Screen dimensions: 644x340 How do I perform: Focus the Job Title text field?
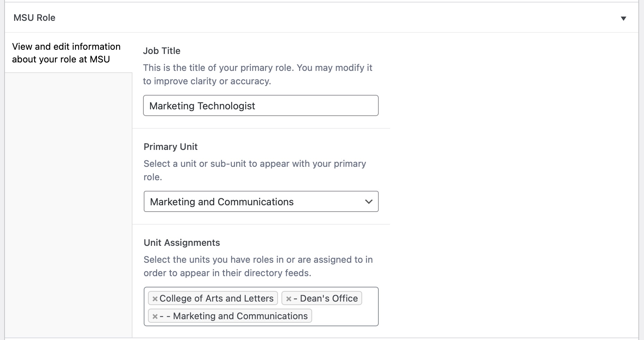[261, 106]
